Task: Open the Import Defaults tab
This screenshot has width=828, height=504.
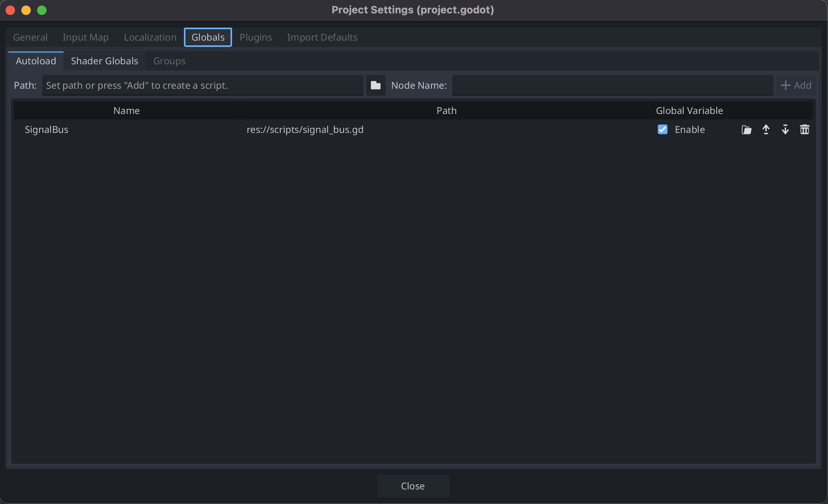Action: tap(322, 37)
